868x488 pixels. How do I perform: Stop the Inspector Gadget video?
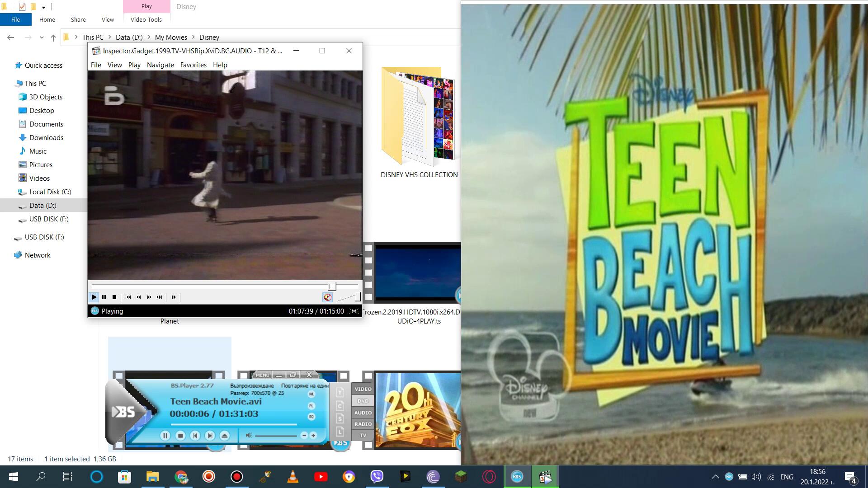pyautogui.click(x=114, y=297)
